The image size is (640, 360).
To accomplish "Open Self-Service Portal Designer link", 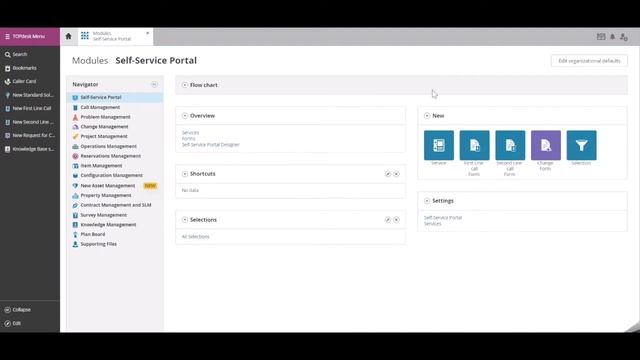I will 211,145.
